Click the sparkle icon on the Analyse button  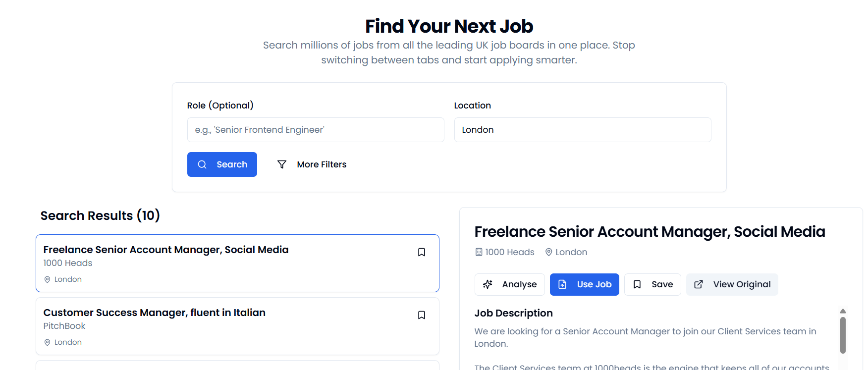click(488, 284)
